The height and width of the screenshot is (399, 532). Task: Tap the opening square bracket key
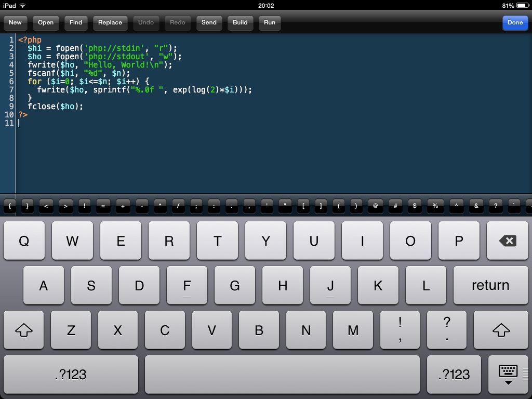(x=303, y=206)
